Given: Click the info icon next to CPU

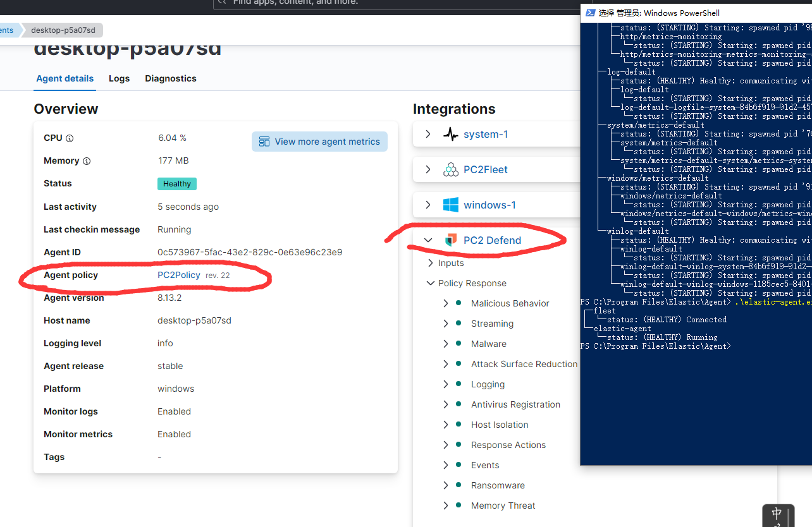Looking at the screenshot, I should [70, 138].
